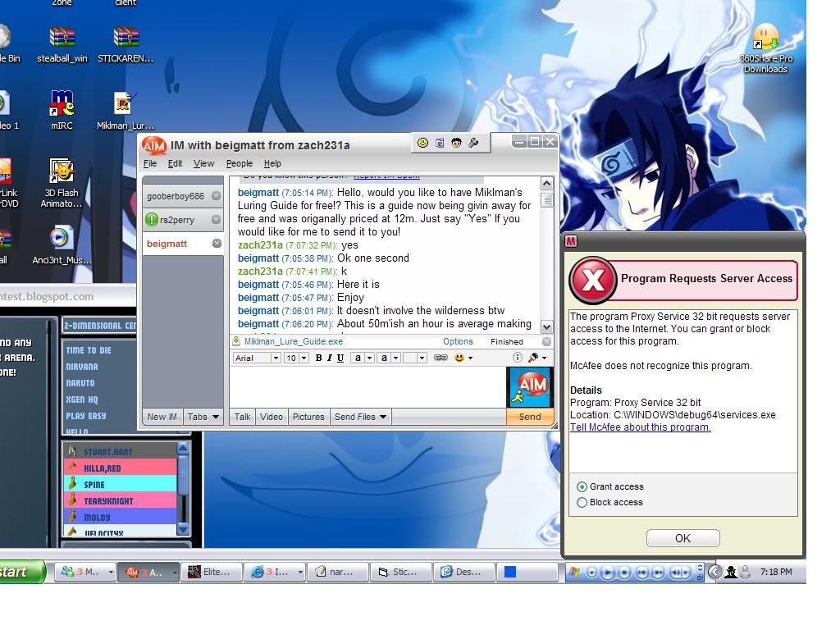This screenshot has width=840, height=630.
Task: Click the New IM button
Action: pyautogui.click(x=162, y=417)
